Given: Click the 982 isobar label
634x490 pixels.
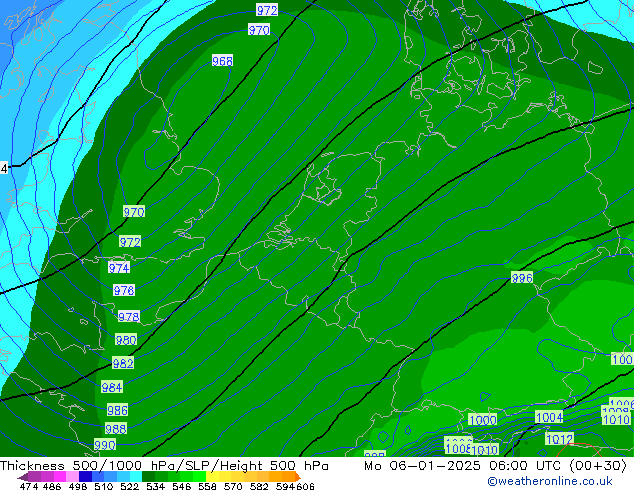Looking at the screenshot, I should pyautogui.click(x=123, y=363).
